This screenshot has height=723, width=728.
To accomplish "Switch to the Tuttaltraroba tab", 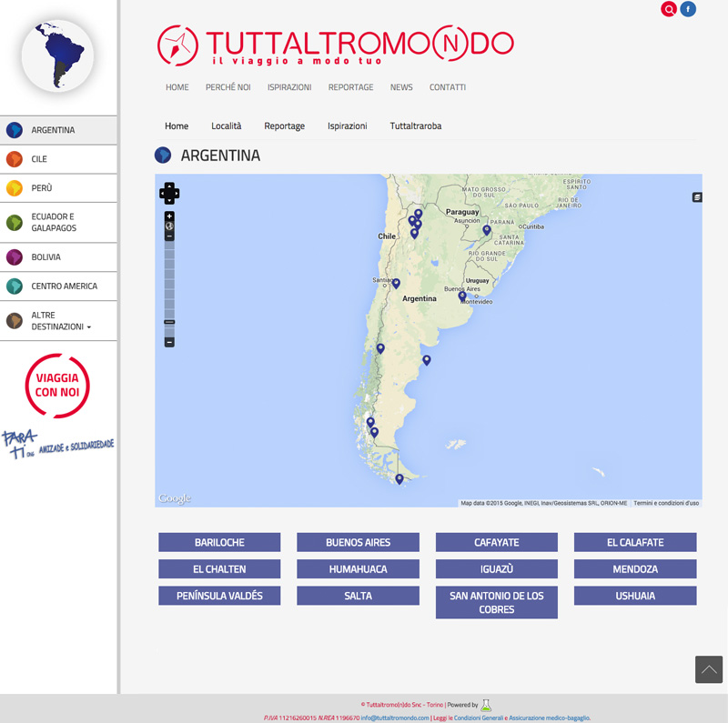I will click(416, 126).
